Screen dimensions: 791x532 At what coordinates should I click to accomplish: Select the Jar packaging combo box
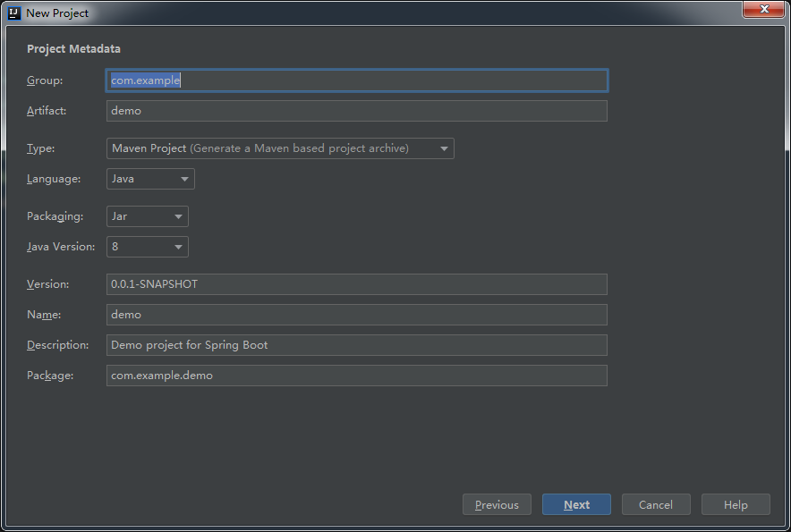click(147, 215)
